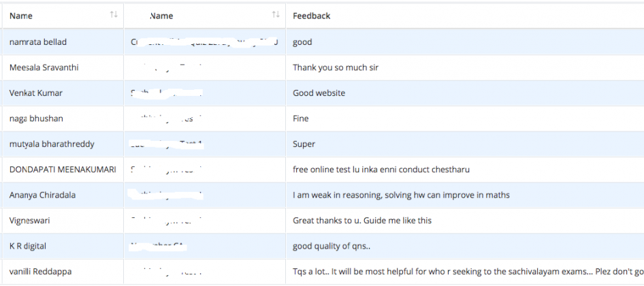The width and height of the screenshot is (644, 286).
Task: Click the Venkat Kumar name cell
Action: click(35, 93)
